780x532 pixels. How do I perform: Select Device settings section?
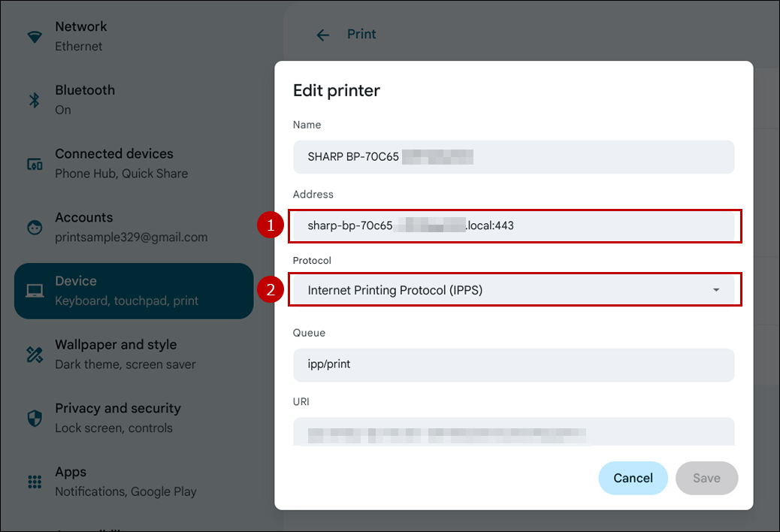tap(134, 291)
